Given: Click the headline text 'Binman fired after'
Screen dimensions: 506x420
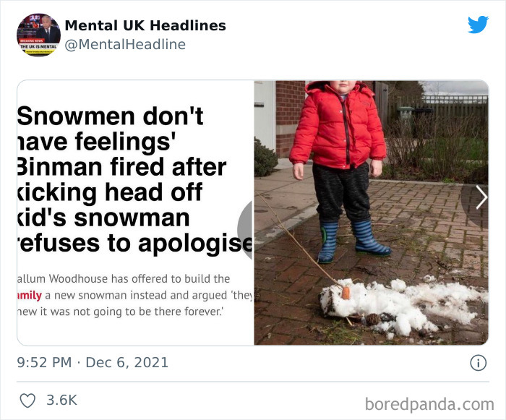Looking at the screenshot, I should pyautogui.click(x=121, y=167).
